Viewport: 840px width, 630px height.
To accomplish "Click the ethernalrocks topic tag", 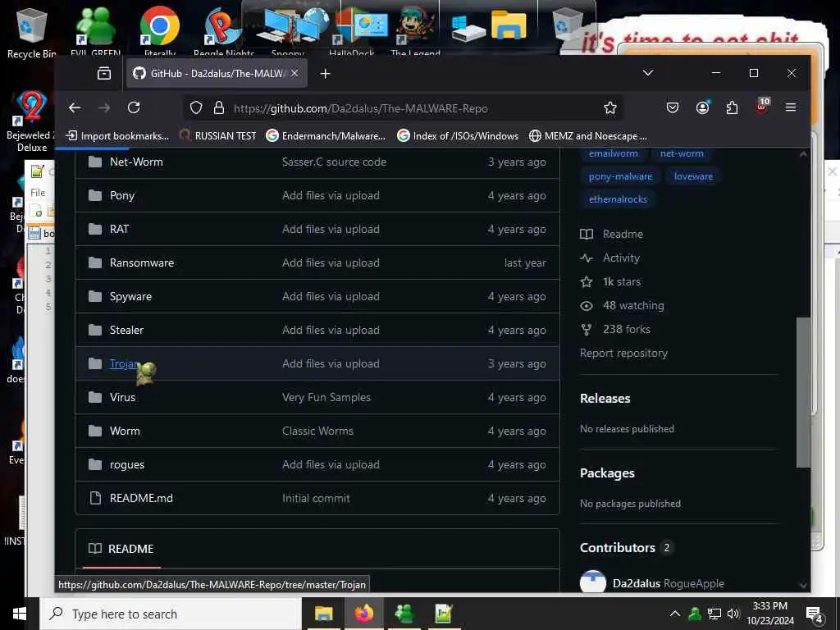I will tap(618, 199).
